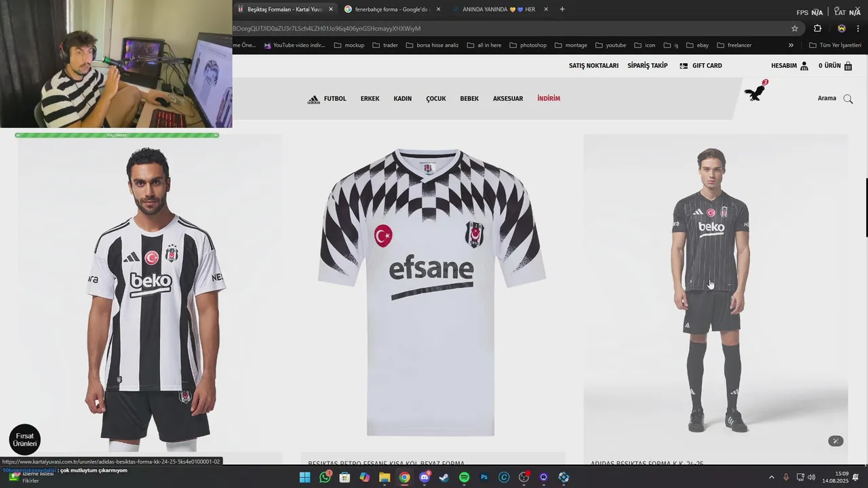This screenshot has width=868, height=488.
Task: Bookmark this page with the star icon
Action: tap(795, 28)
